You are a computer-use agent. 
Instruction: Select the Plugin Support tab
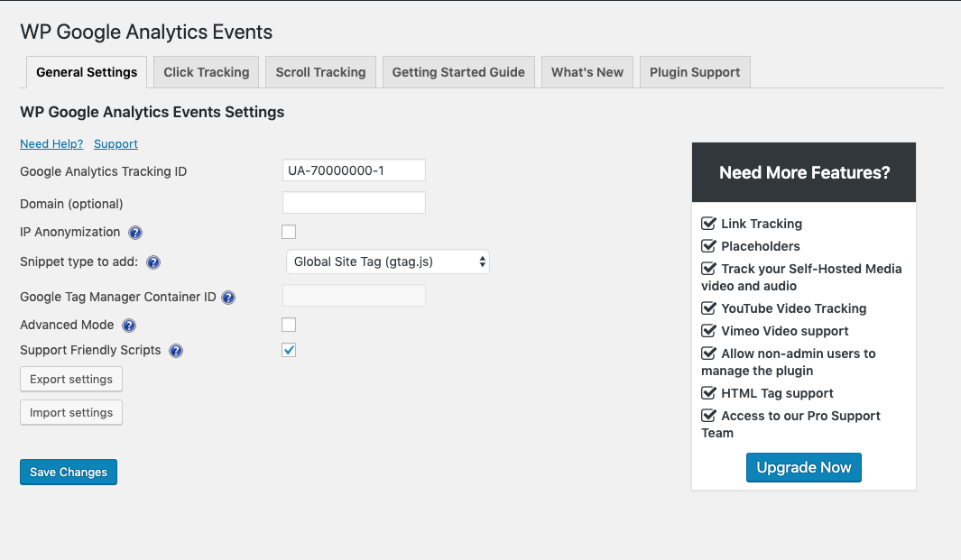point(695,72)
